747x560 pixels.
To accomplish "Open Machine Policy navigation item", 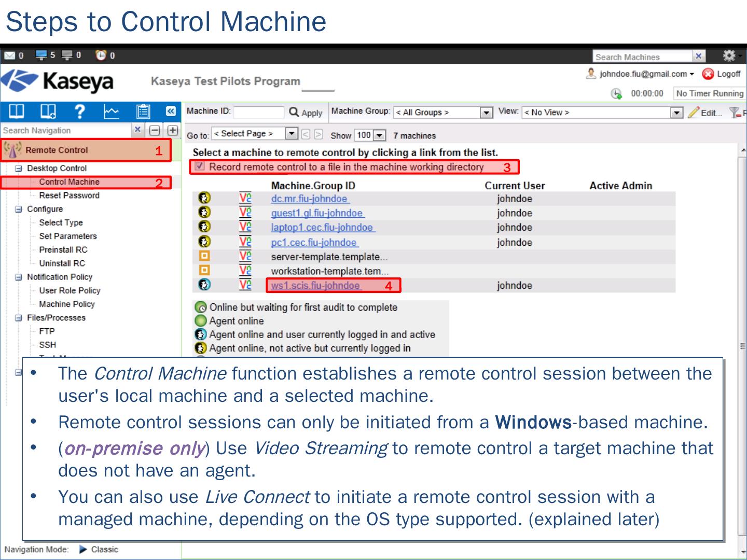I will tap(67, 304).
